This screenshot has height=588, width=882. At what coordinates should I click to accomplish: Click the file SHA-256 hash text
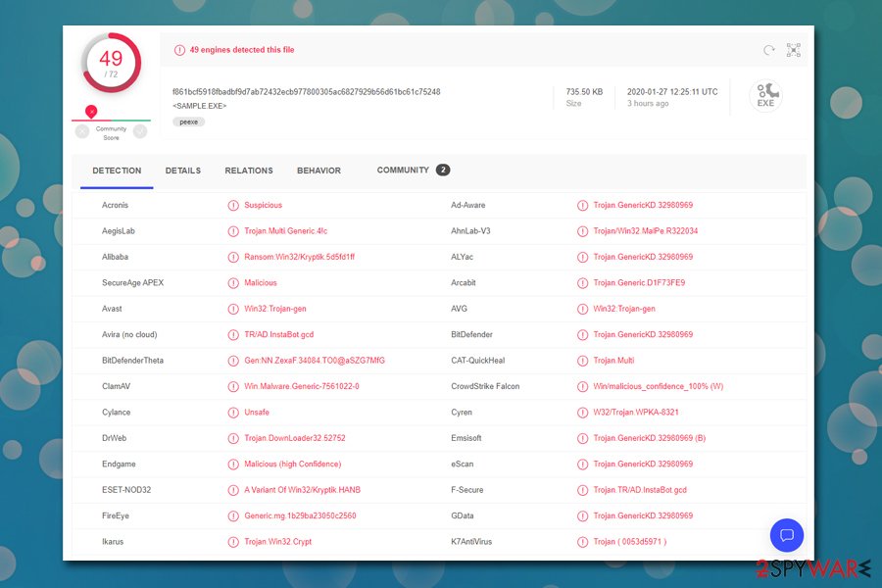[x=306, y=92]
